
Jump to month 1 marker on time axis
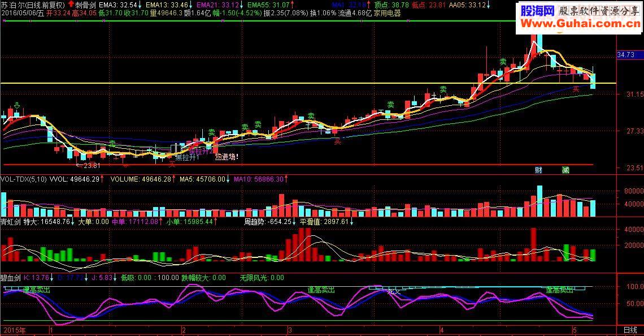tap(51, 330)
